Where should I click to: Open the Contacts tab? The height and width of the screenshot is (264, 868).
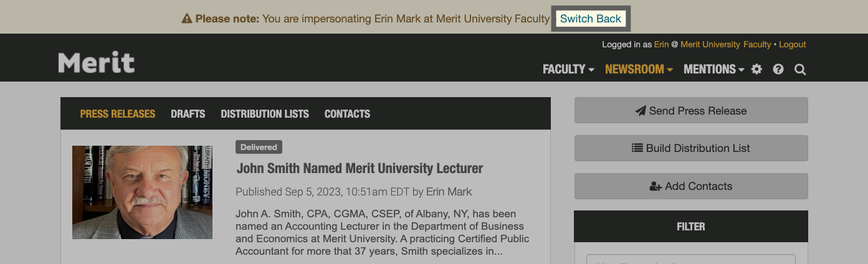pyautogui.click(x=347, y=114)
